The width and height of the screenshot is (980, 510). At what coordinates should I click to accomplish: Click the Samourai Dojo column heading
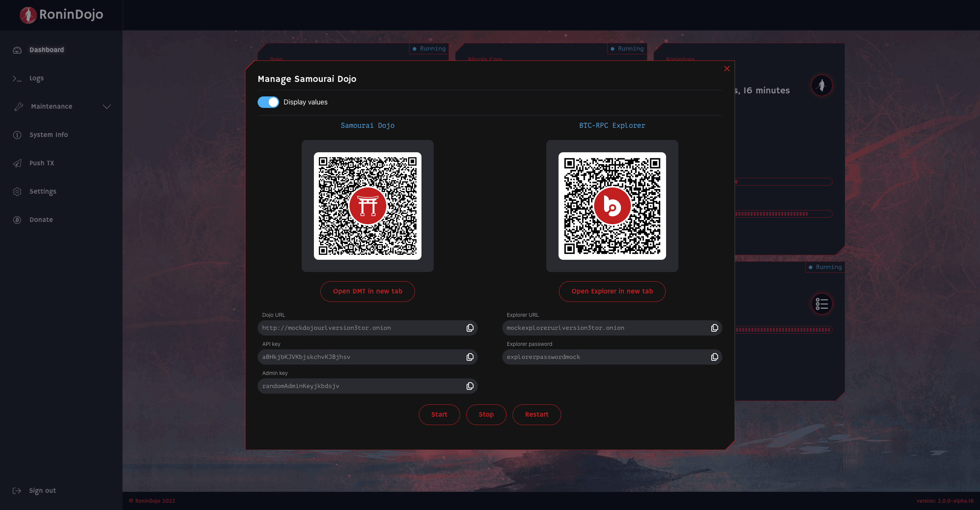click(x=367, y=125)
